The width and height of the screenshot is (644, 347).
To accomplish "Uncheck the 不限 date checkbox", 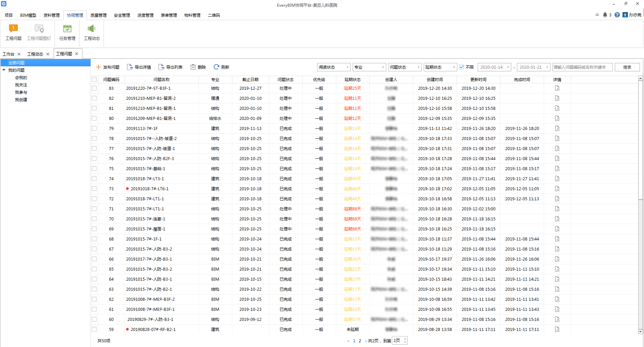I will click(x=462, y=67).
